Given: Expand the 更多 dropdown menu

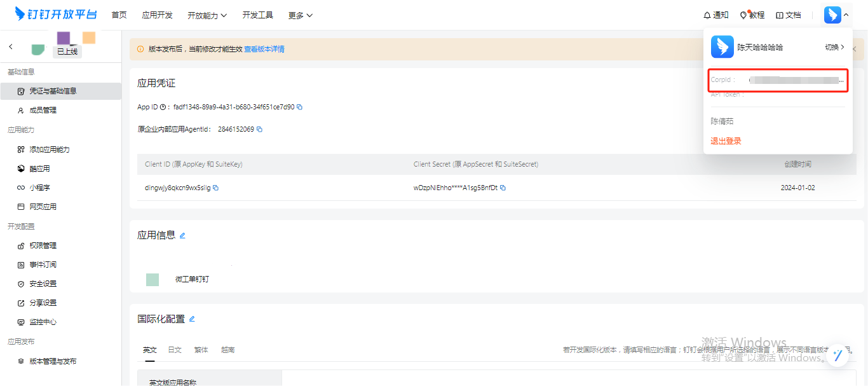Looking at the screenshot, I should [301, 15].
